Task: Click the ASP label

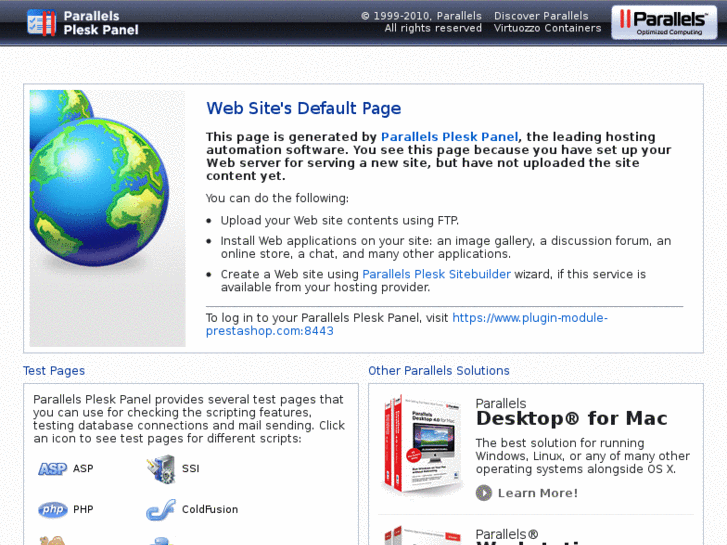Action: click(x=83, y=468)
